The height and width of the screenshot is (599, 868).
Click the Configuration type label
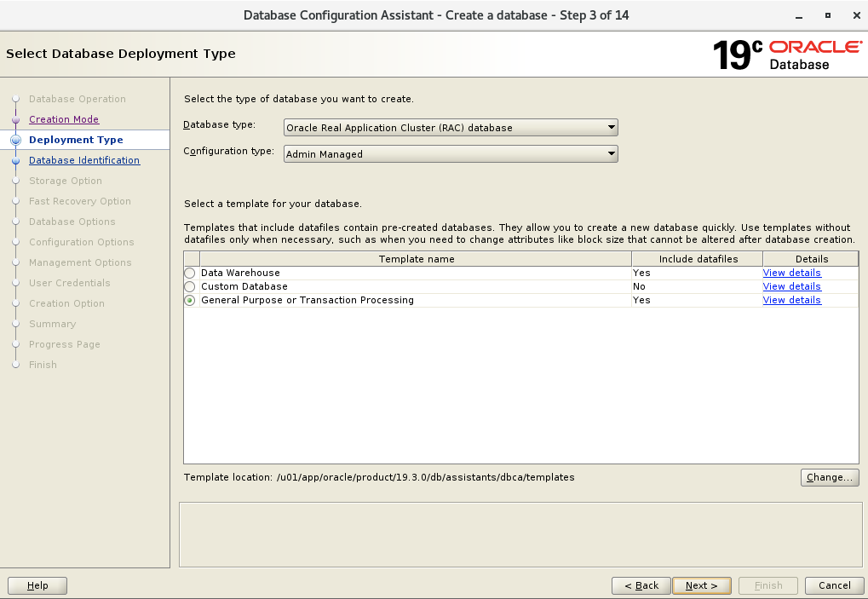228,151
